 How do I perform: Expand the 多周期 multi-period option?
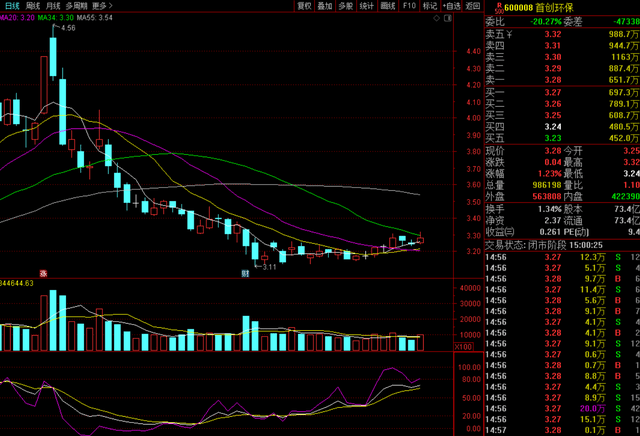[x=76, y=6]
